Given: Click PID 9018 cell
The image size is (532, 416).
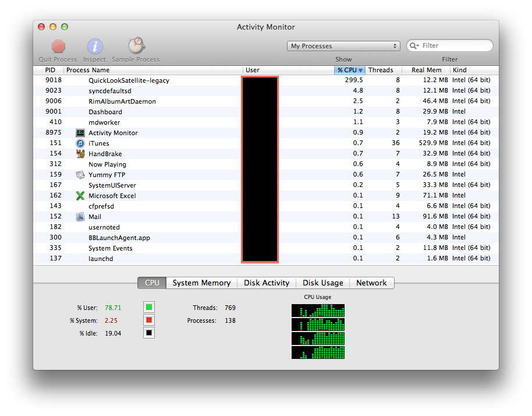Looking at the screenshot, I should tap(54, 80).
